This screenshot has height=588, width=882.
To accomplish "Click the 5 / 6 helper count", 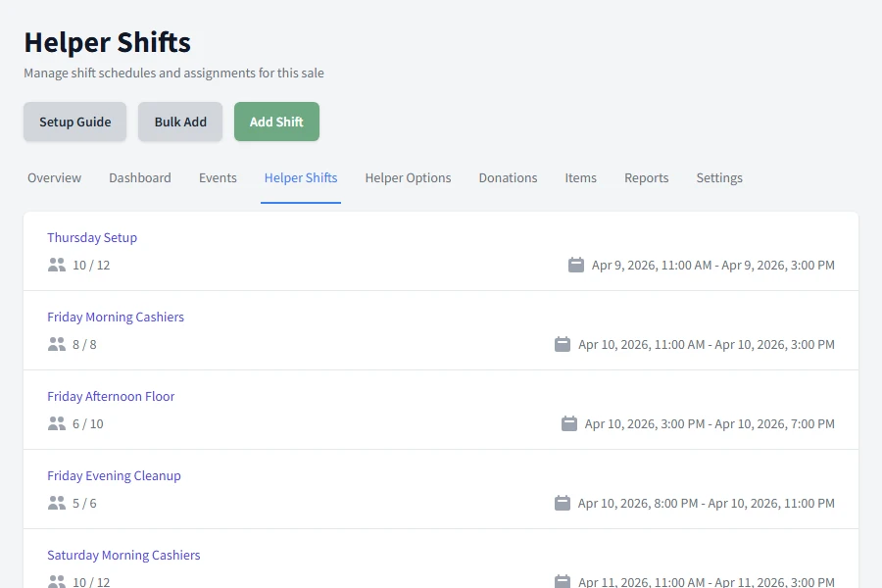I will pos(84,503).
